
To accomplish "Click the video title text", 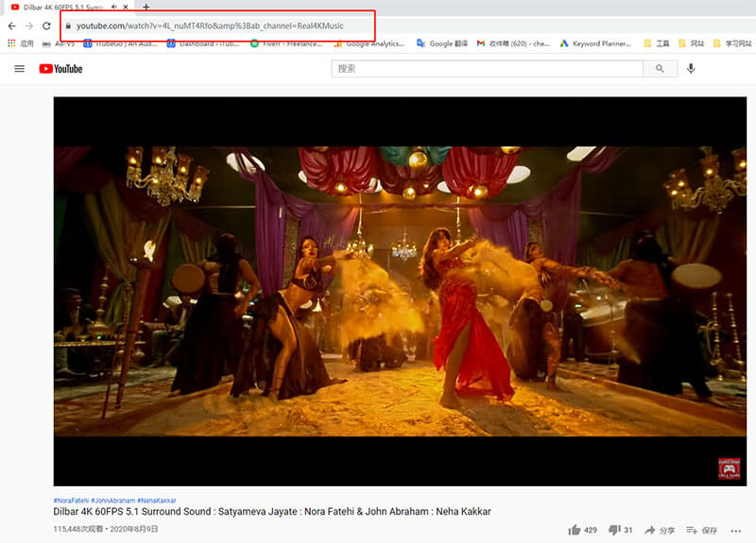I will [x=272, y=511].
